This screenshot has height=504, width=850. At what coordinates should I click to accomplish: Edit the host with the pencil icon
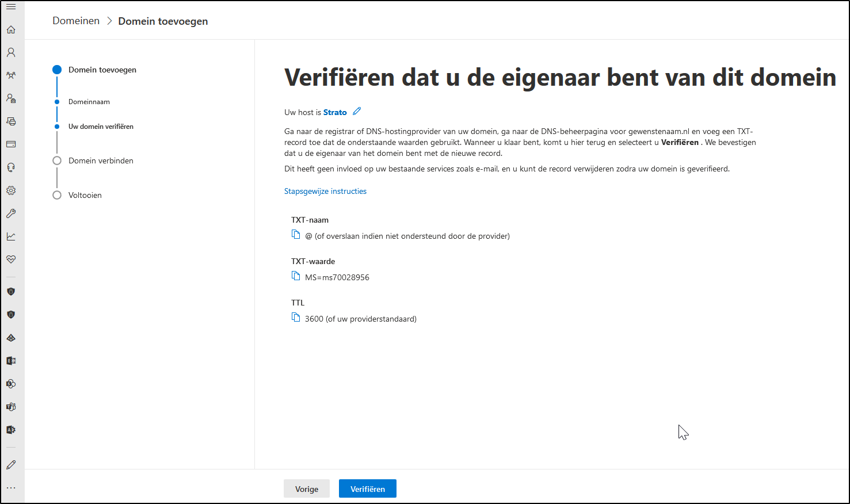pyautogui.click(x=356, y=111)
